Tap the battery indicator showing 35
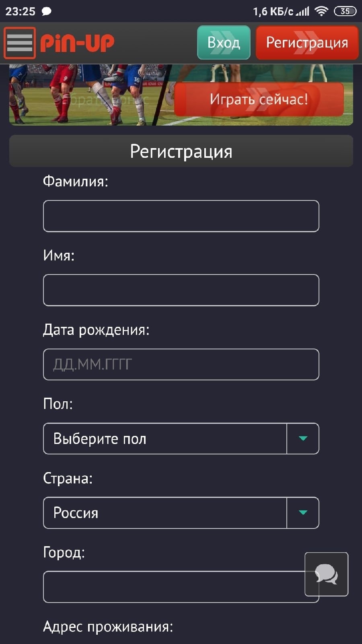 tap(344, 11)
